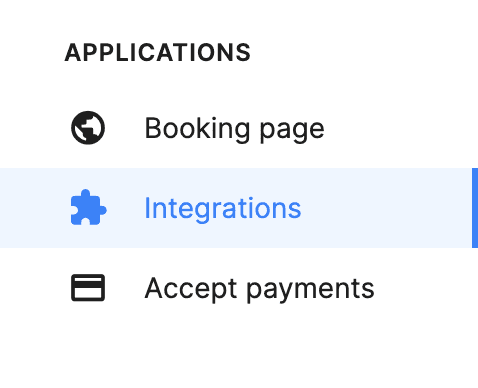Go to Accept payments
This screenshot has width=478, height=388.
click(x=239, y=288)
